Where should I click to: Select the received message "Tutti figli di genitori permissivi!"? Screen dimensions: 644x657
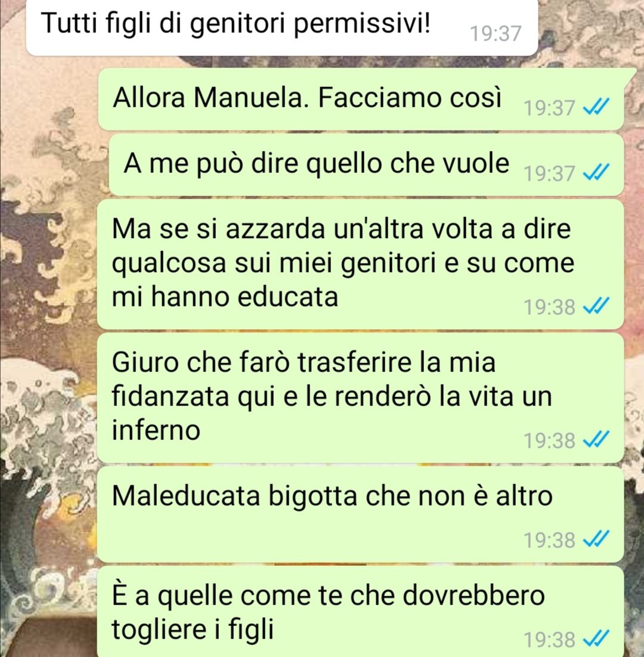coord(281,27)
